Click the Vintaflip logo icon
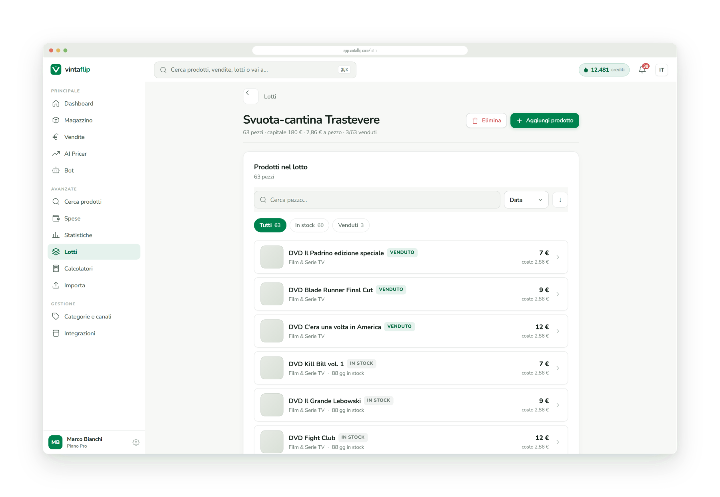720x497 pixels. pyautogui.click(x=56, y=69)
